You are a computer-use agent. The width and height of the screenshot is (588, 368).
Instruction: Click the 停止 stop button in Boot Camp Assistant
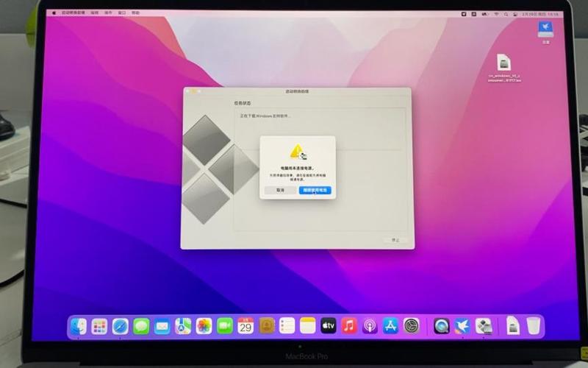395,240
